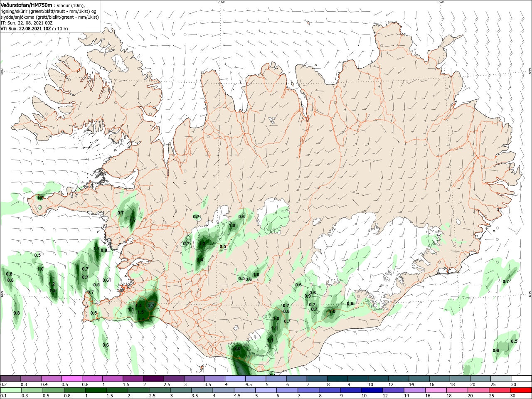The image size is (532, 399).
Task: Click the 'IT: Sun. 22. 08. 2021 00Z' line
Action: (27, 23)
